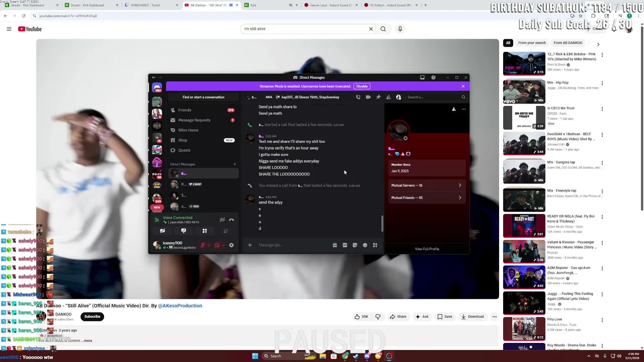Open Nitro Home in Discord
This screenshot has width=644, height=362.
203,130
